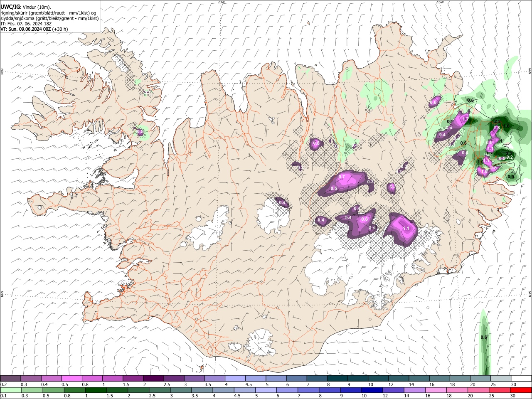532x399 pixels.
Task: Pick palest green bottom-row swatch for 0.1
Action: (x=11, y=390)
